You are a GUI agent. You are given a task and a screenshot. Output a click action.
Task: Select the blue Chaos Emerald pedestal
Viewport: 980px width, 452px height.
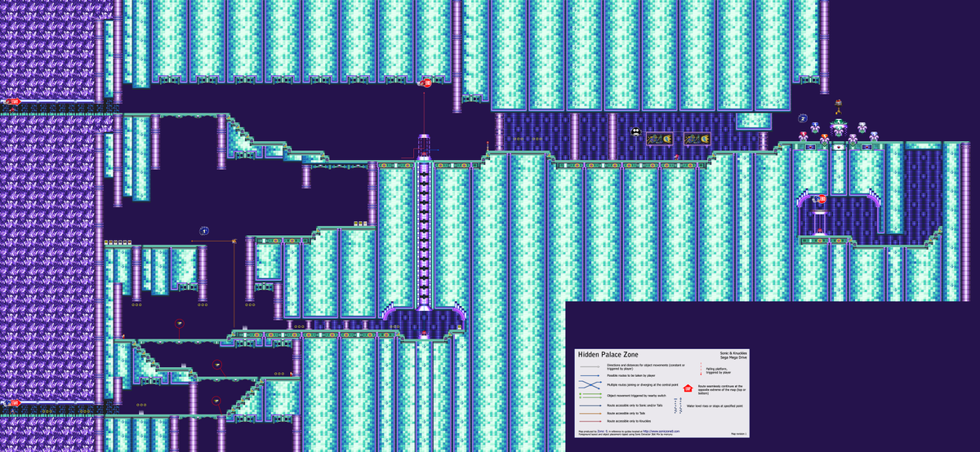(x=815, y=127)
